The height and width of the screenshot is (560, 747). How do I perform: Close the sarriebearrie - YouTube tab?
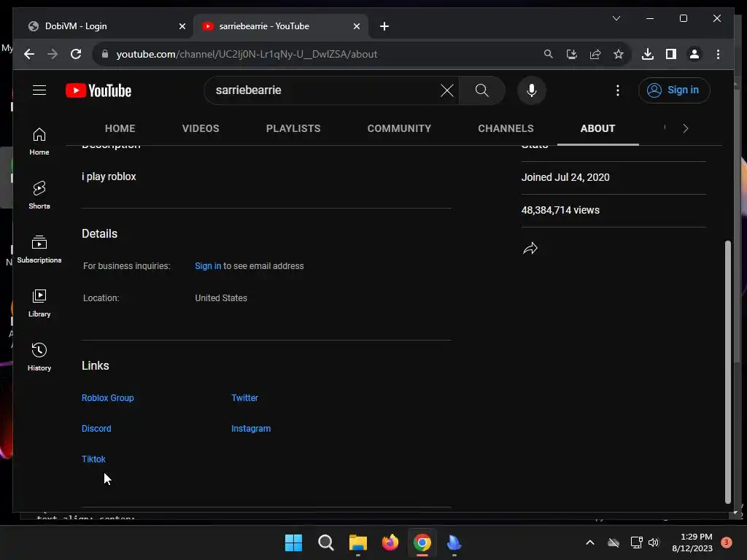pos(356,26)
